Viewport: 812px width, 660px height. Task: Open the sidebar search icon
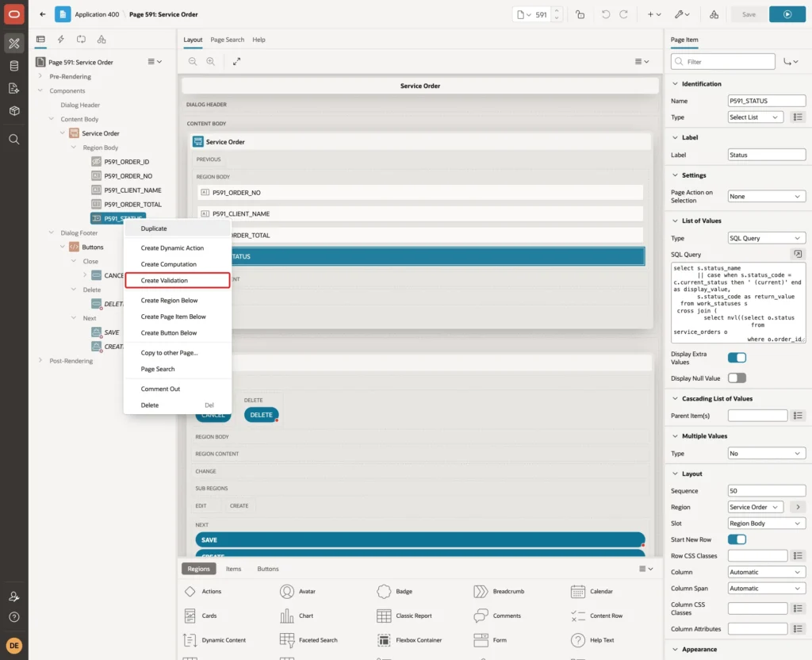tap(14, 140)
